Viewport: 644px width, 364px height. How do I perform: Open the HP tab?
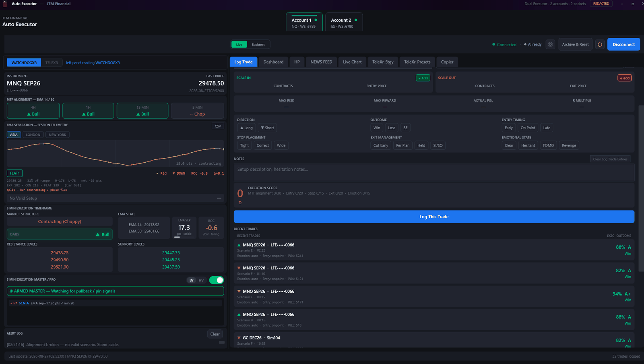tap(297, 62)
